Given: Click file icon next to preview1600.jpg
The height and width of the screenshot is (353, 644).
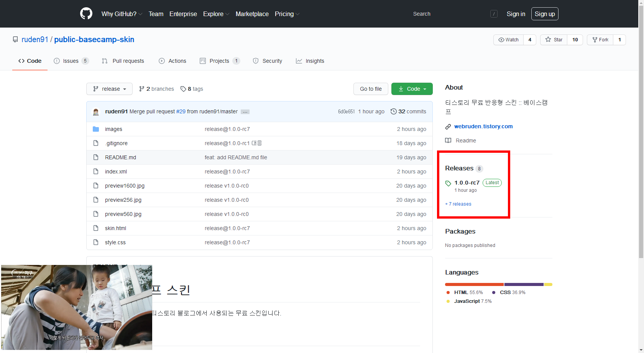Looking at the screenshot, I should (x=96, y=186).
